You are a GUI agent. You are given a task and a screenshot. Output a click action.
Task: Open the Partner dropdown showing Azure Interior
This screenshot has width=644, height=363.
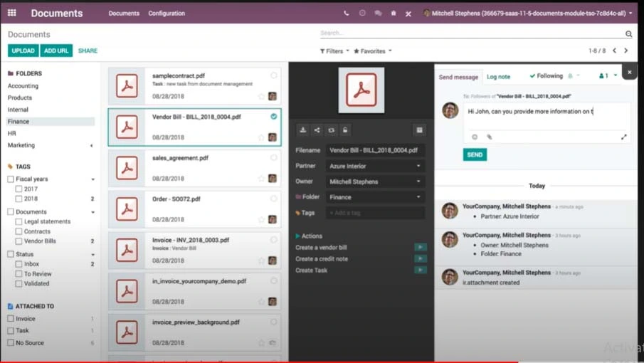click(x=375, y=166)
